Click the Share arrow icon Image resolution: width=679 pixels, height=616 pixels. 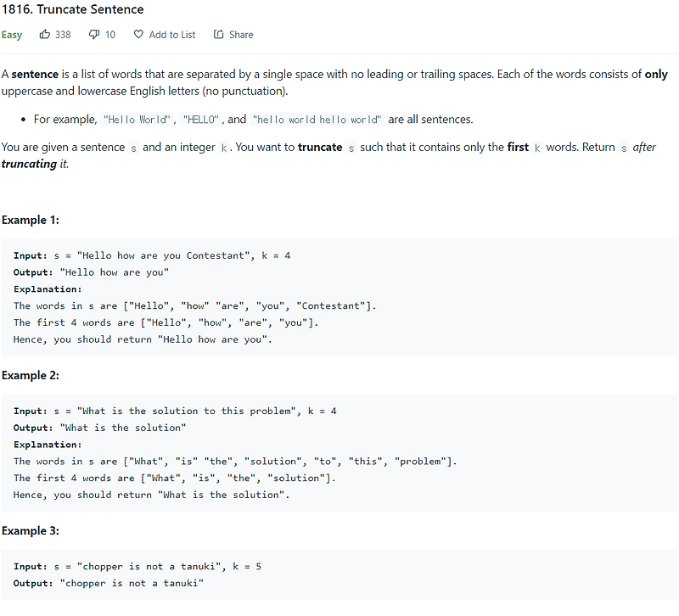[218, 35]
